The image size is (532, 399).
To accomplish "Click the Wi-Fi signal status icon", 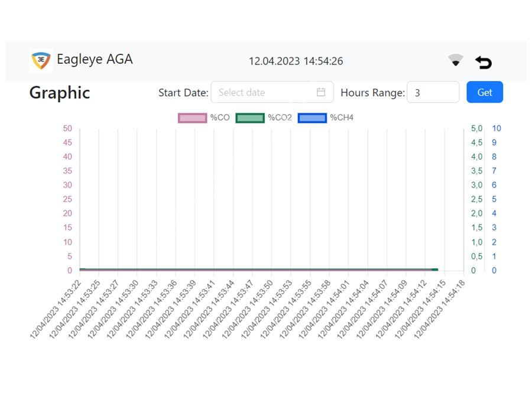I will (x=455, y=60).
